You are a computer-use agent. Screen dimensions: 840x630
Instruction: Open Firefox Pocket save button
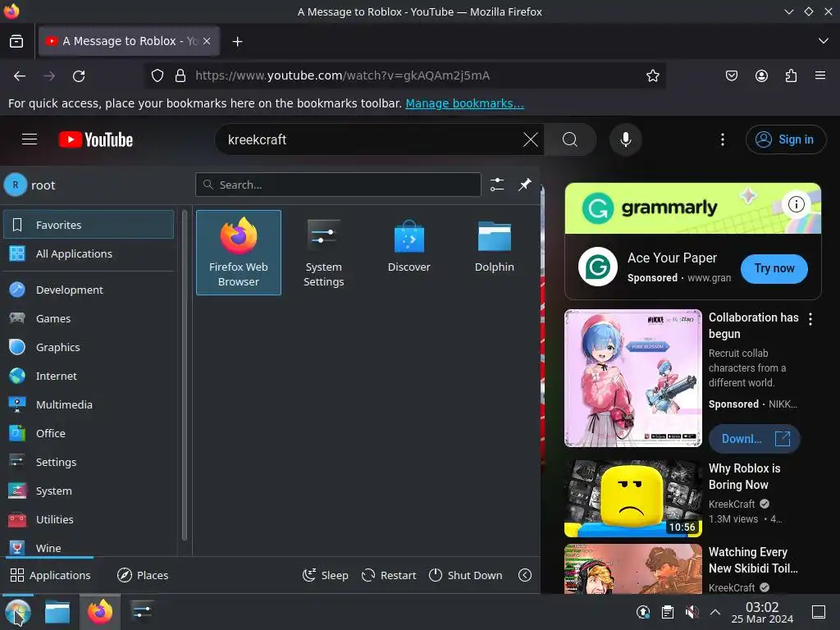731,76
